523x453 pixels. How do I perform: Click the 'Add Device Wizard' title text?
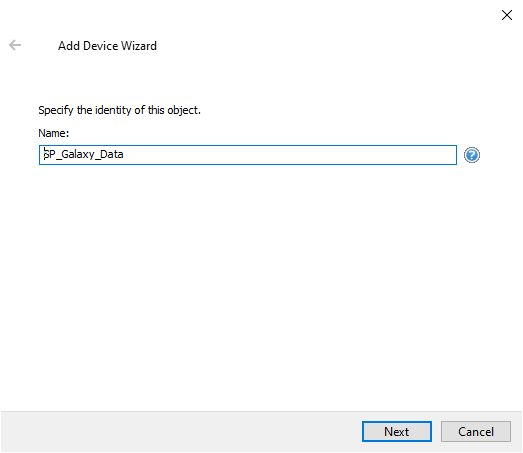pyautogui.click(x=107, y=46)
